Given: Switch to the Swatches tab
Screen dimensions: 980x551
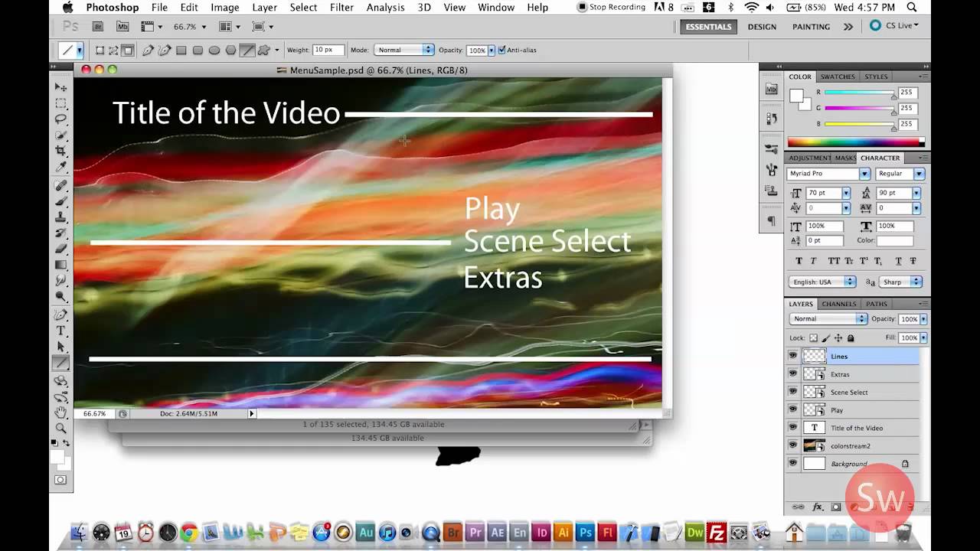Looking at the screenshot, I should (x=838, y=77).
